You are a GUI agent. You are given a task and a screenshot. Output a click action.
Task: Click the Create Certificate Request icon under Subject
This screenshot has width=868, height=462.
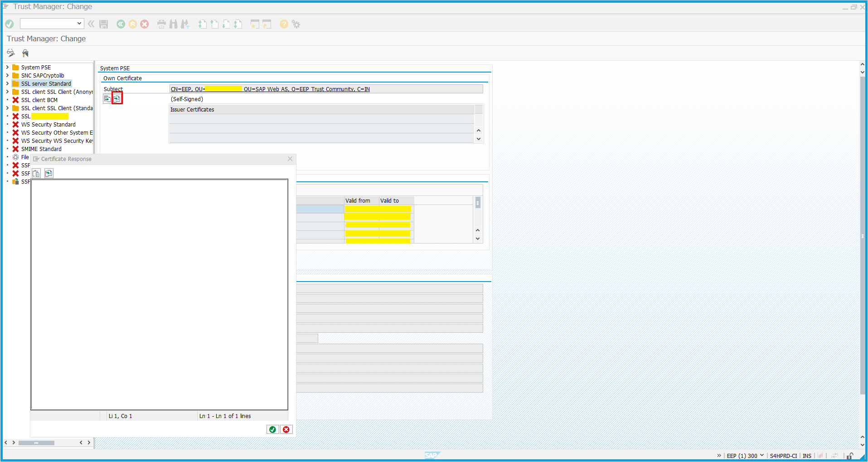click(107, 98)
